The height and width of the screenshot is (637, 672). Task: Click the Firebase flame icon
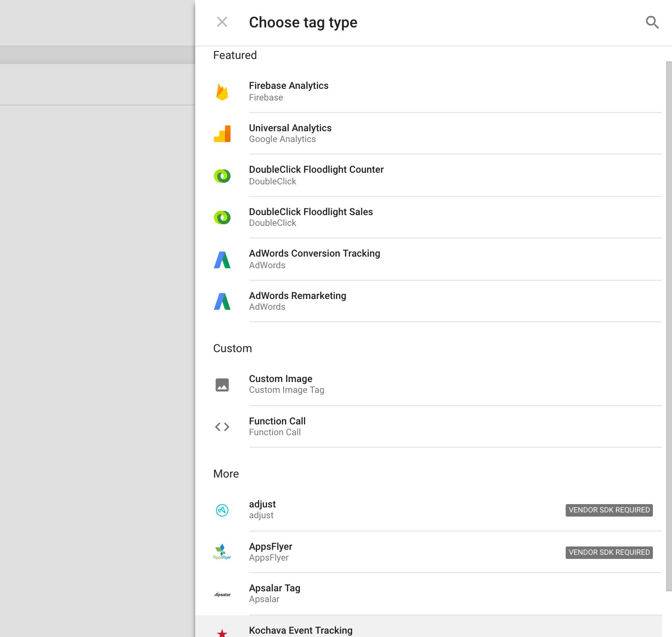click(222, 92)
